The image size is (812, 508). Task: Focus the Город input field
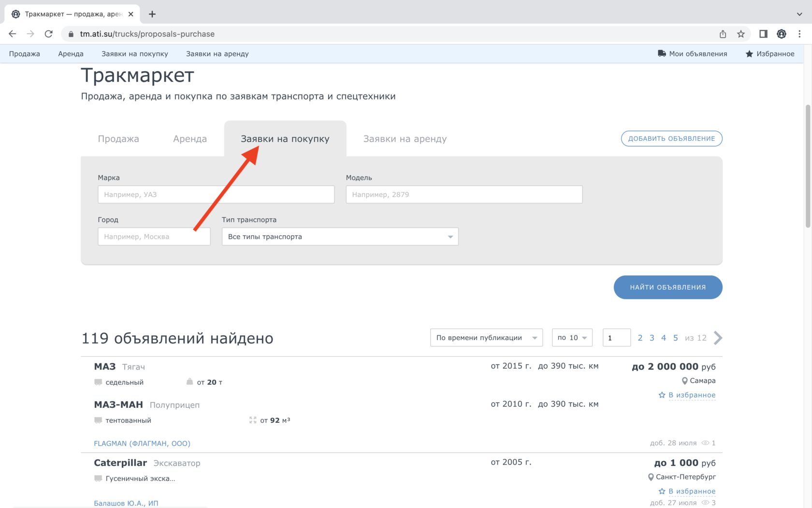point(154,237)
